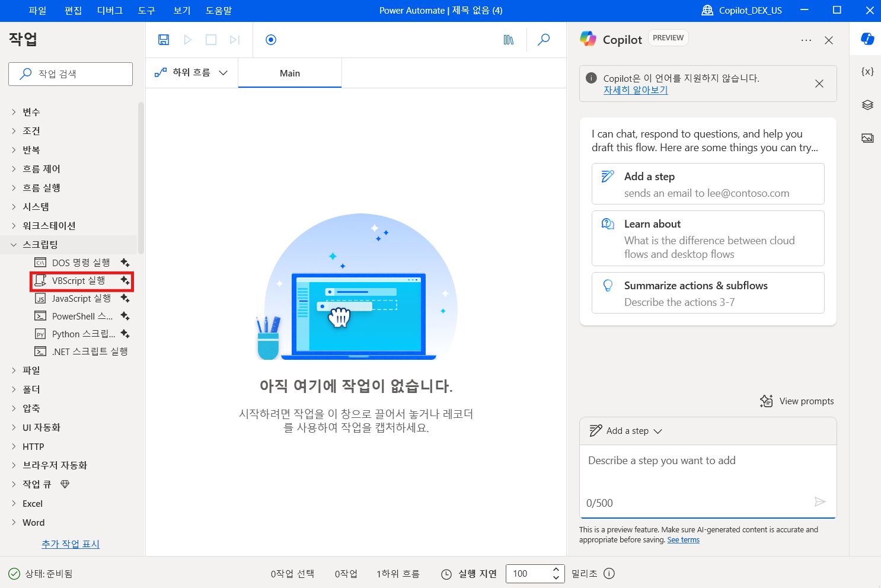This screenshot has height=588, width=881.
Task: Dismiss the unsupported language notice
Action: (819, 84)
